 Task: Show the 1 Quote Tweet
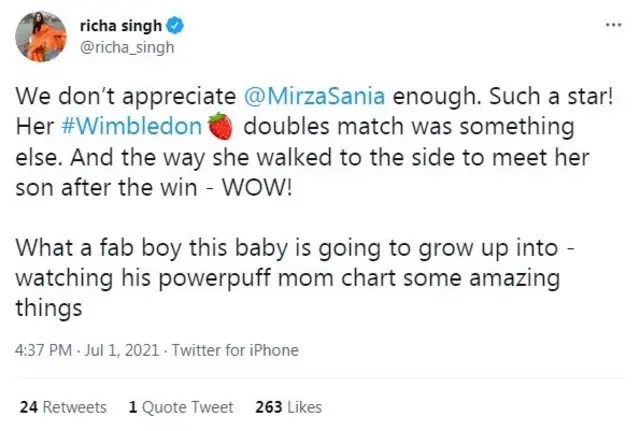coord(181,407)
